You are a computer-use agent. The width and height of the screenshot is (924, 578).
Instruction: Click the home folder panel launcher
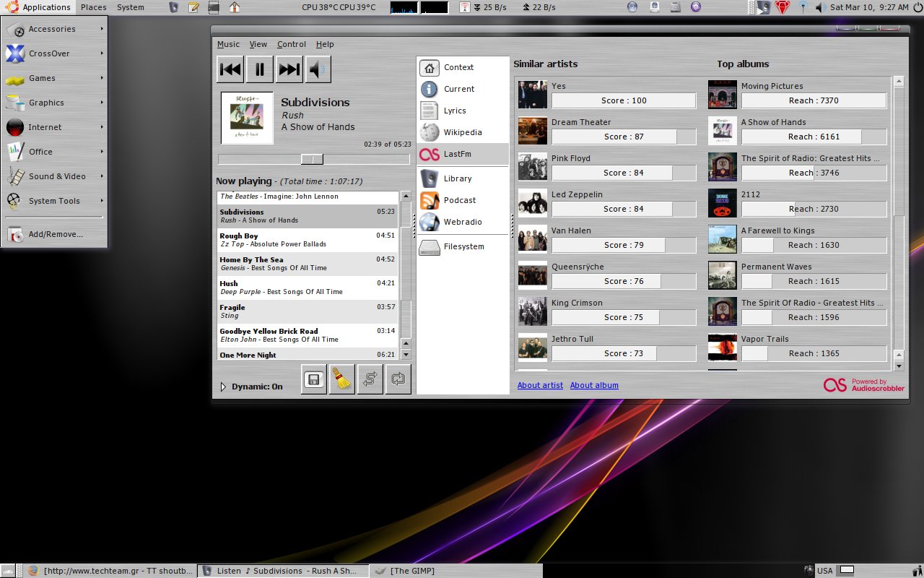234,7
